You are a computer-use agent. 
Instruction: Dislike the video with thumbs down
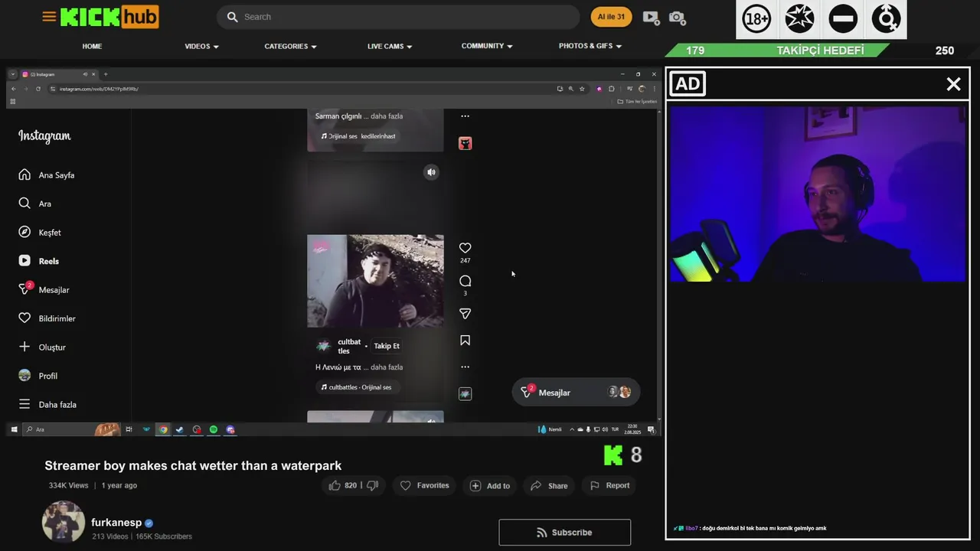[372, 485]
